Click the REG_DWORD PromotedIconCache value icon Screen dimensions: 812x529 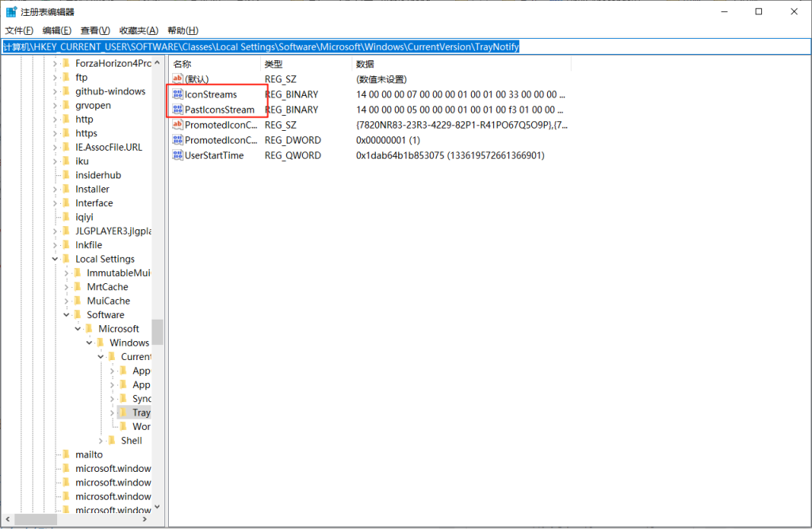coord(178,140)
